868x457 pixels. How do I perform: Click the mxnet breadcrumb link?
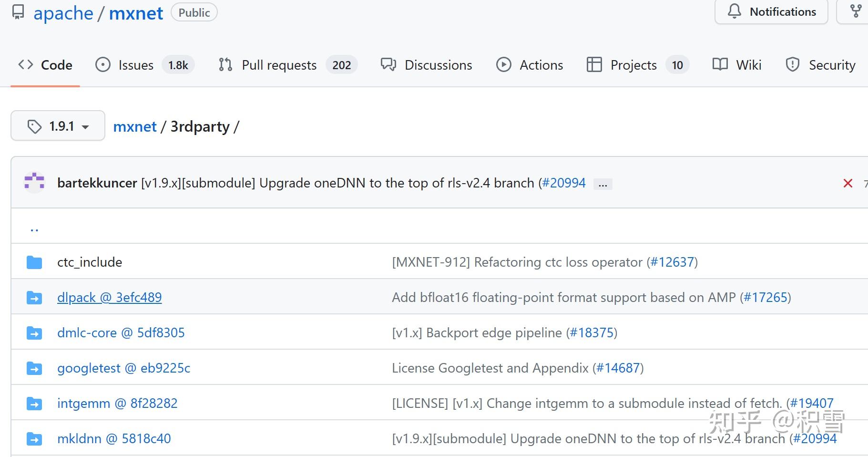pos(135,126)
